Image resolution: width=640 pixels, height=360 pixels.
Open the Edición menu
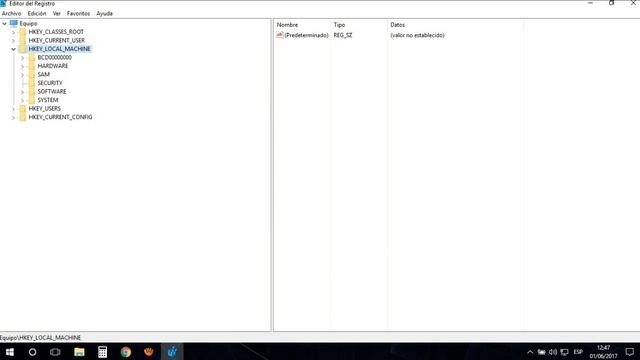pos(37,13)
